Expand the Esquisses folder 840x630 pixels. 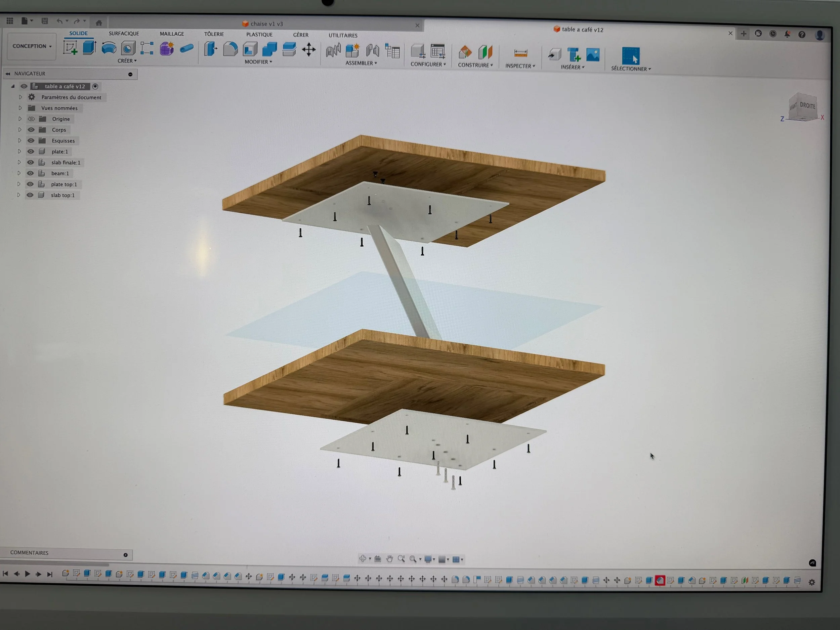point(19,140)
